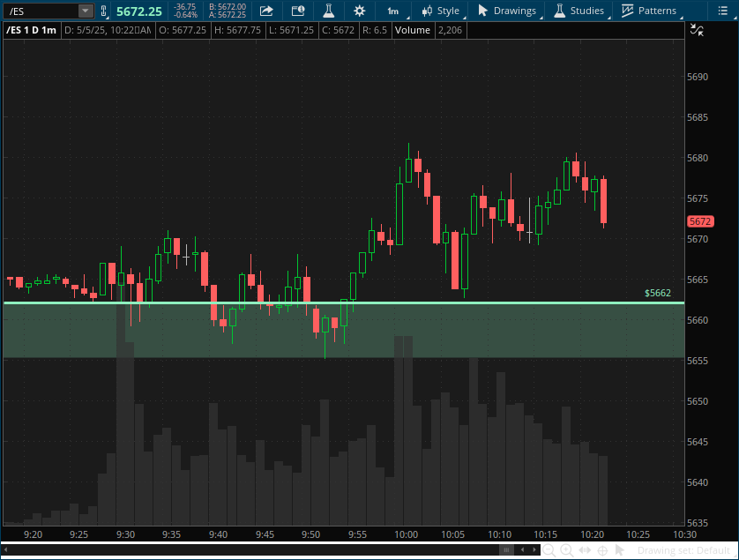Click the R: 6.5 range value
This screenshot has height=560, width=739.
375,30
